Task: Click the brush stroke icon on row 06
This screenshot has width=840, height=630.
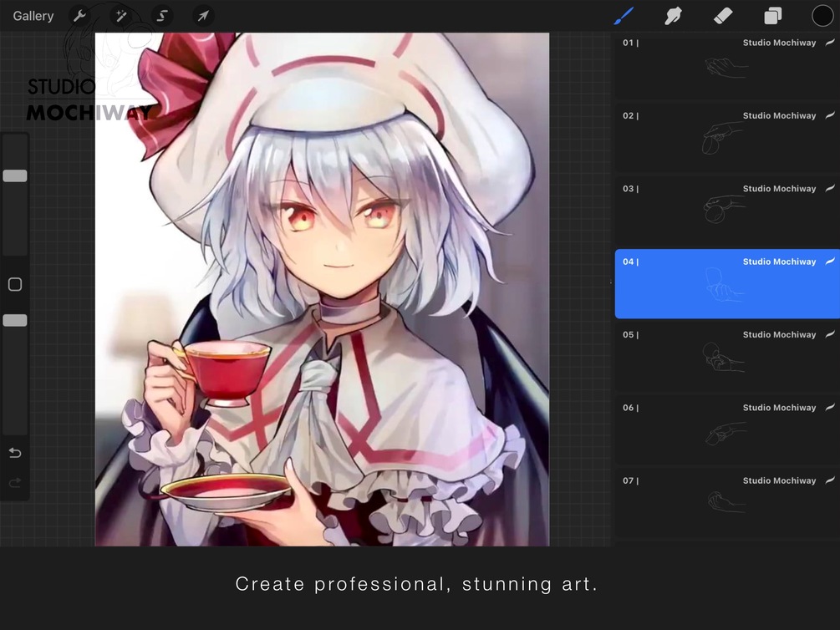Action: click(x=830, y=407)
